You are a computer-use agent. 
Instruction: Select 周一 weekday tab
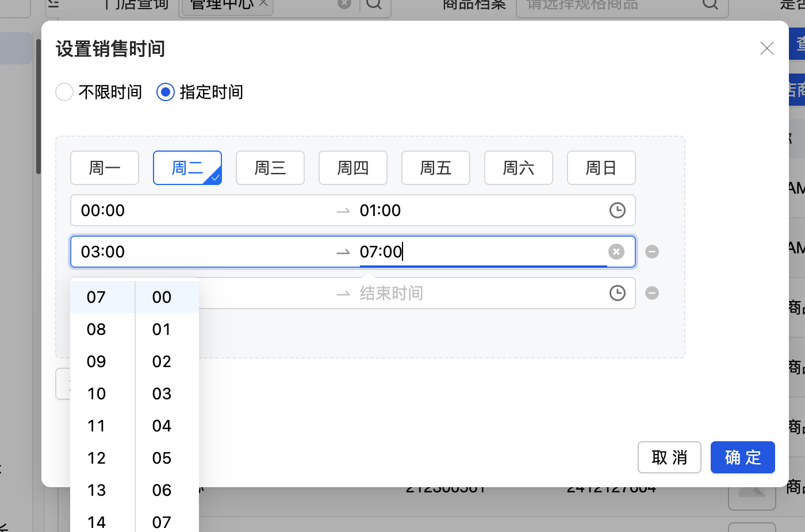(104, 168)
